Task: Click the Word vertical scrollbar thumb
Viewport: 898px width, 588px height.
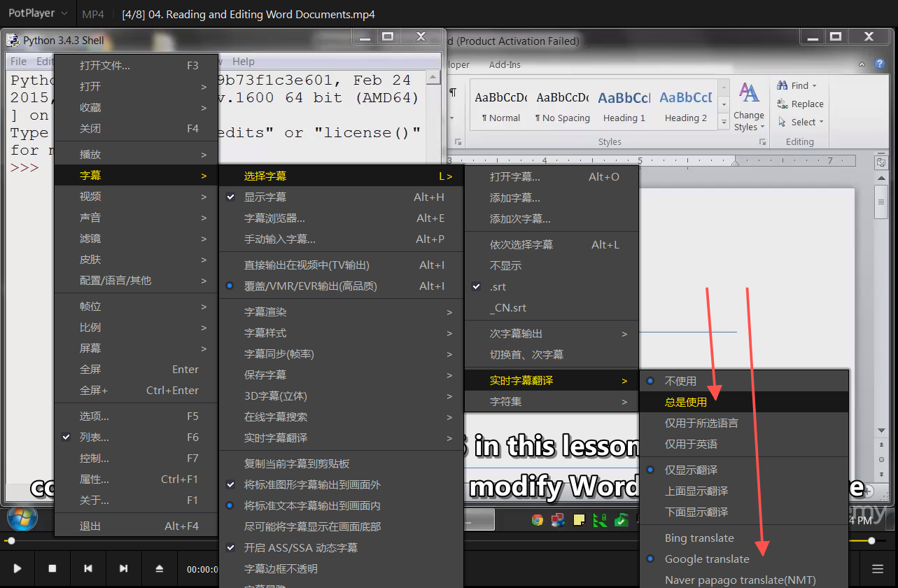Action: tap(882, 203)
